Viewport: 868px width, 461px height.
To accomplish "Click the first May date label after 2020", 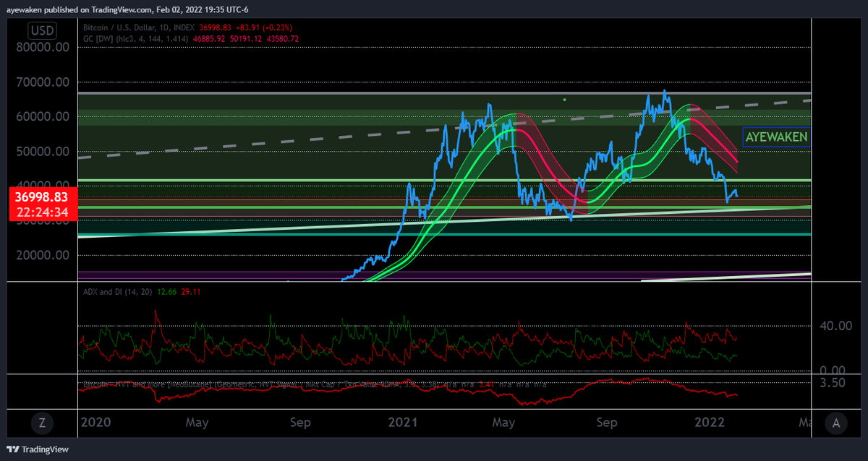I will tap(197, 423).
